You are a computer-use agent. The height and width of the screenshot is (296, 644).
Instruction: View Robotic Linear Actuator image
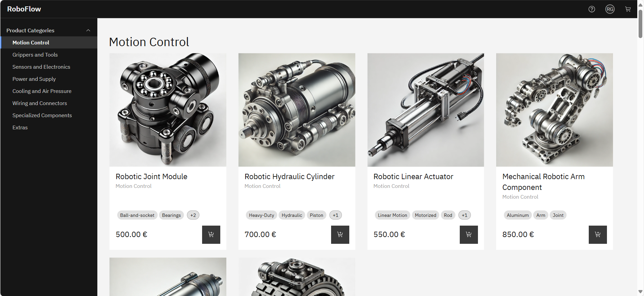pyautogui.click(x=426, y=110)
